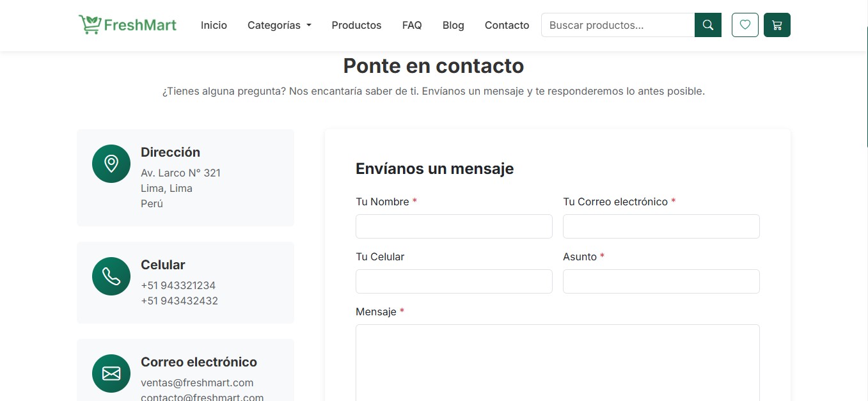868x401 pixels.
Task: Click the Dirección card title
Action: pyautogui.click(x=170, y=152)
